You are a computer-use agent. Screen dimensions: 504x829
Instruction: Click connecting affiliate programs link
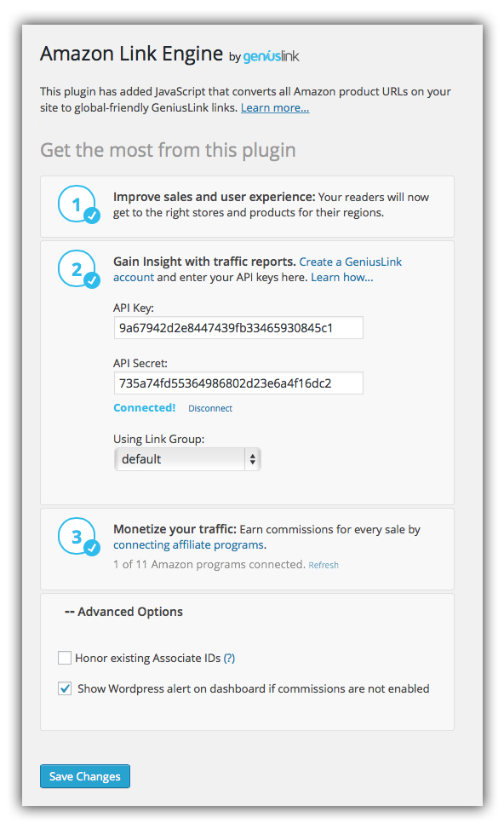189,545
